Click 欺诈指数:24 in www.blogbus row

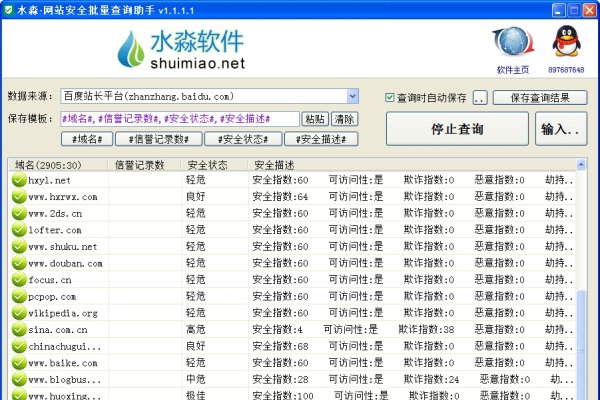pos(431,380)
